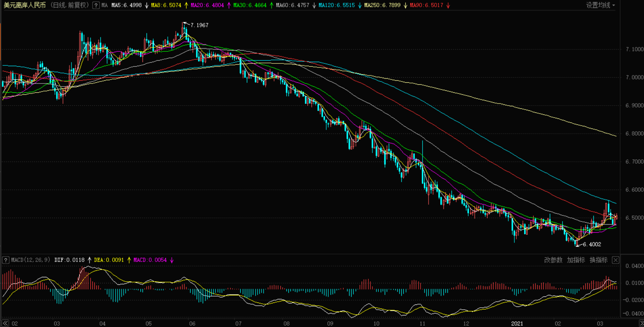Click the 0.0400 label on the MACD axis
The image size is (644, 327).
(634, 266)
